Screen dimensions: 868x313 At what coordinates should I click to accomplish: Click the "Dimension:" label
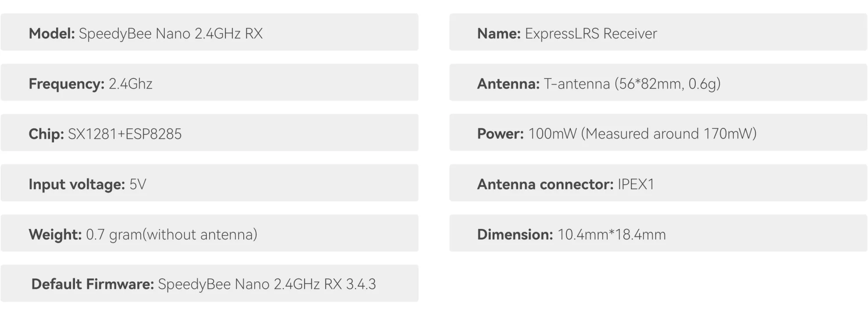pos(515,235)
